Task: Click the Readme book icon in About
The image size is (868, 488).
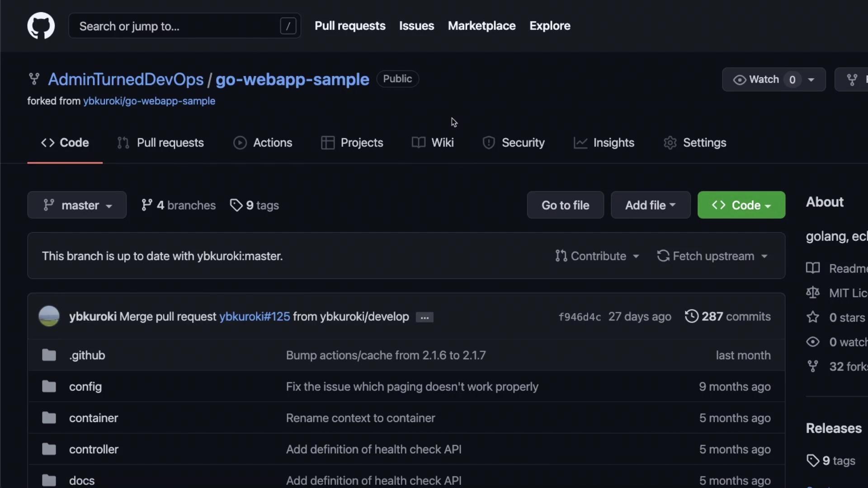Action: pyautogui.click(x=812, y=268)
